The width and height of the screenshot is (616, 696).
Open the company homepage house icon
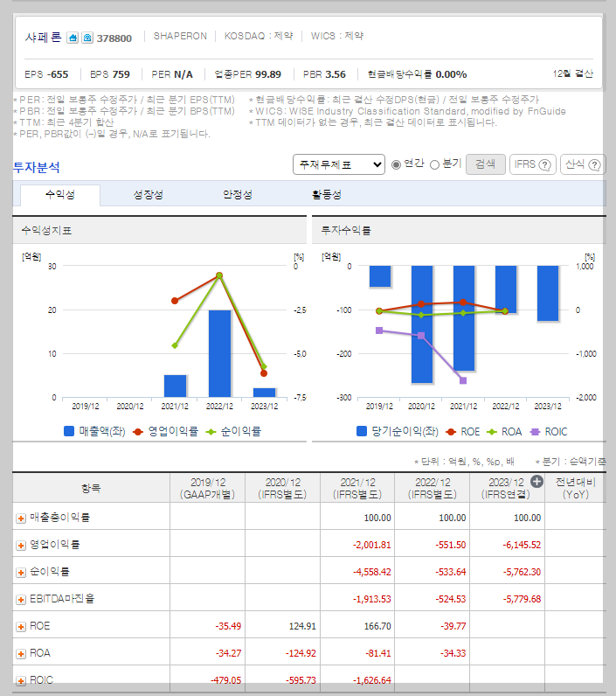click(73, 38)
